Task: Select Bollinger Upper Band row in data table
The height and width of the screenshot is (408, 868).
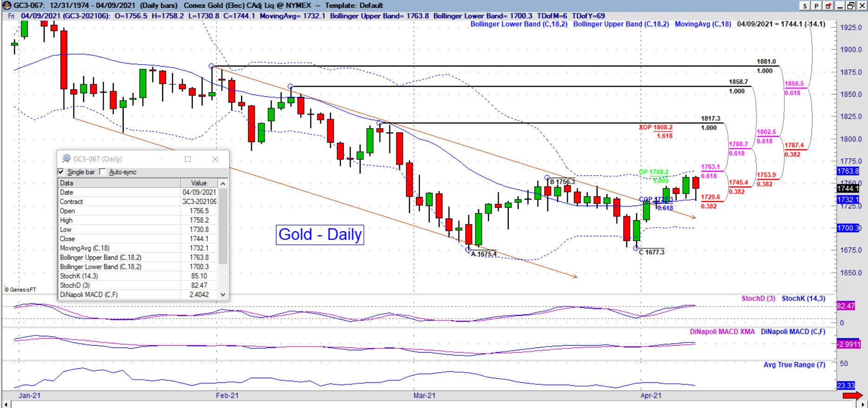Action: [x=138, y=257]
